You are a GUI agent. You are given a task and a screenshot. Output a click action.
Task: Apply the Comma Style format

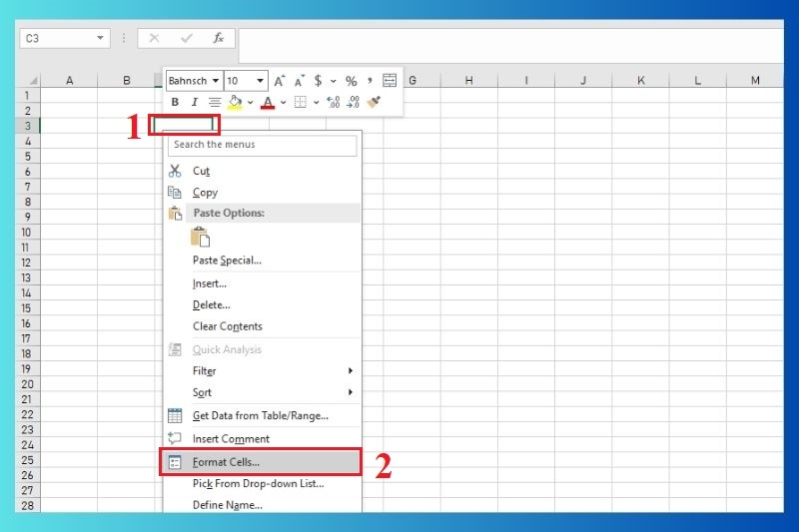pyautogui.click(x=370, y=81)
